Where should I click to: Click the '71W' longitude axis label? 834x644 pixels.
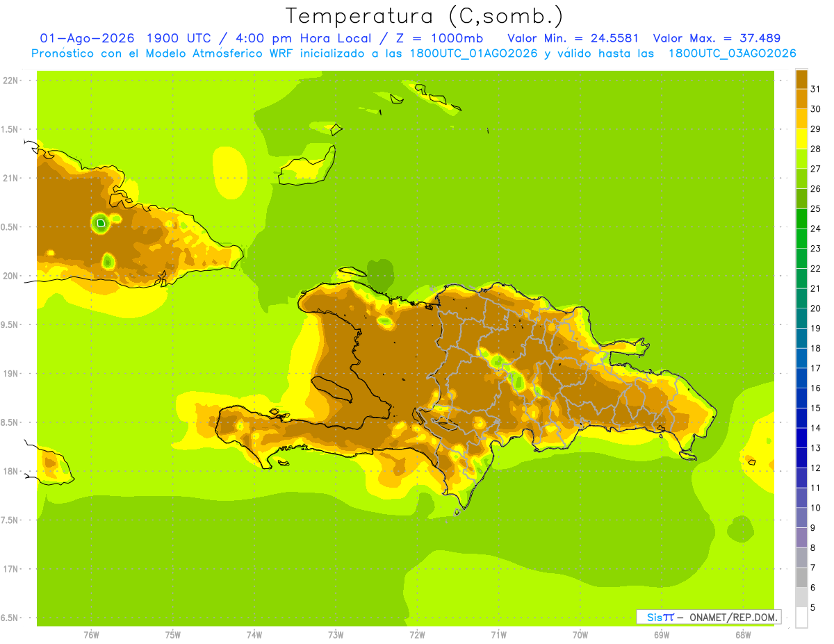(498, 635)
